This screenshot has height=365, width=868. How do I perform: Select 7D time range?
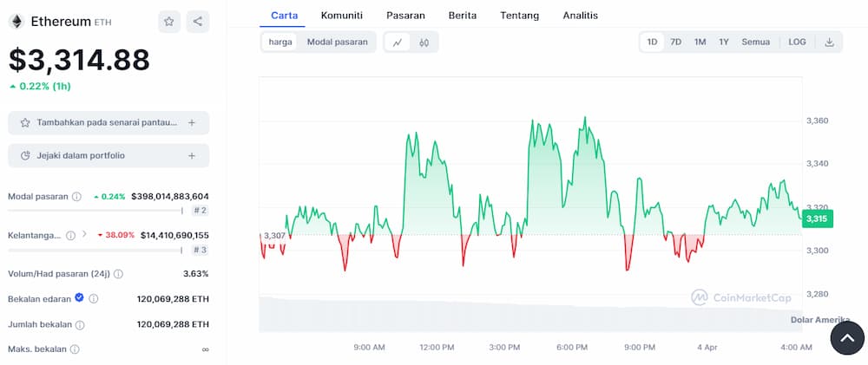point(675,42)
